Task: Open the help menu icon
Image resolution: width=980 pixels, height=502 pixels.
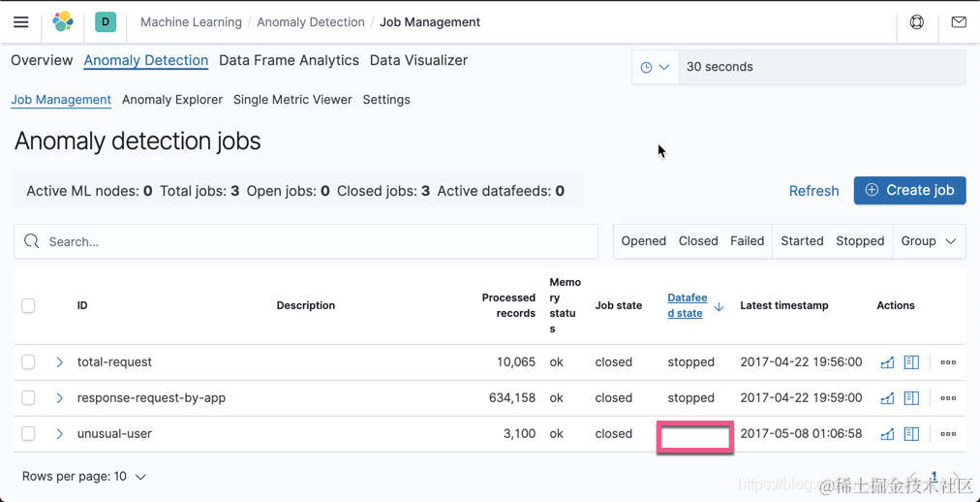Action: point(917,22)
